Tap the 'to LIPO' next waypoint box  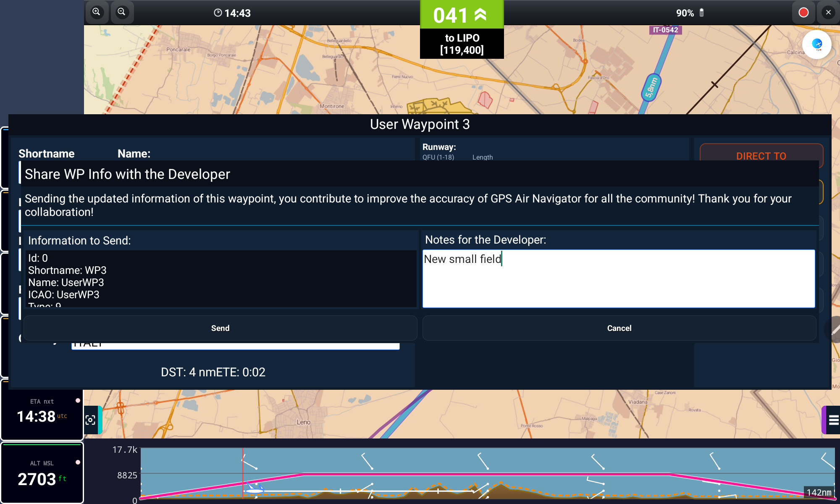pyautogui.click(x=462, y=44)
